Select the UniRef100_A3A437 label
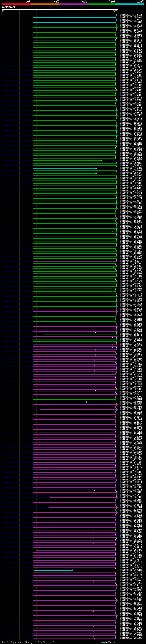The width and height of the screenshot is (146, 644). (131, 130)
